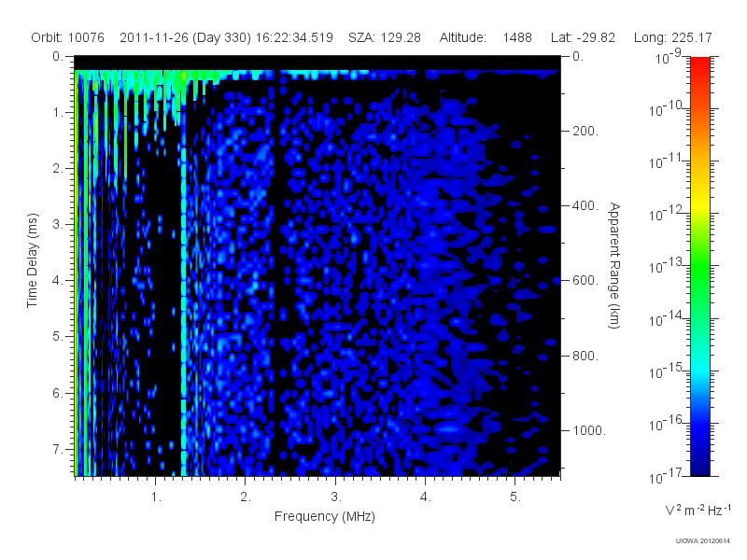The height and width of the screenshot is (560, 747).
Task: Click the '3.' frequency axis tick label
Action: (x=336, y=497)
